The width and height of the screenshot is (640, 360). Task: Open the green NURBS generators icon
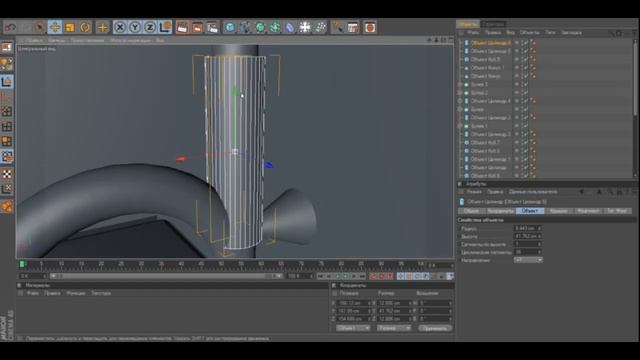(260, 27)
